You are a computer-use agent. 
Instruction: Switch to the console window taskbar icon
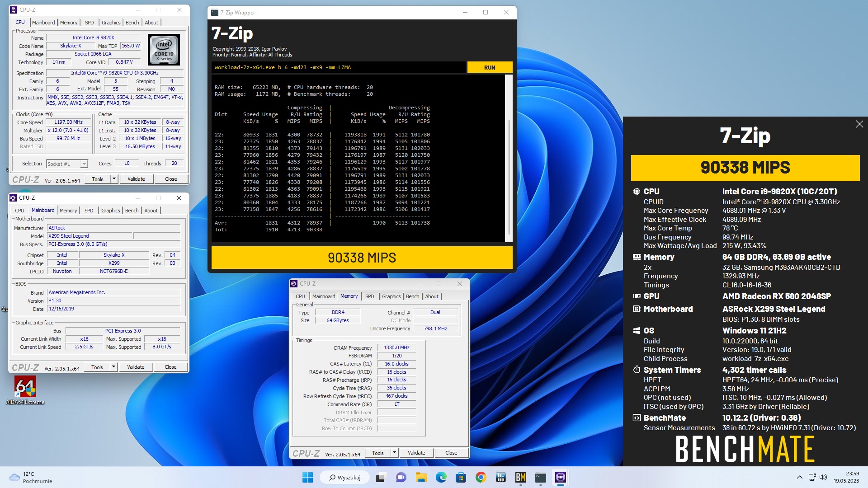point(540,477)
